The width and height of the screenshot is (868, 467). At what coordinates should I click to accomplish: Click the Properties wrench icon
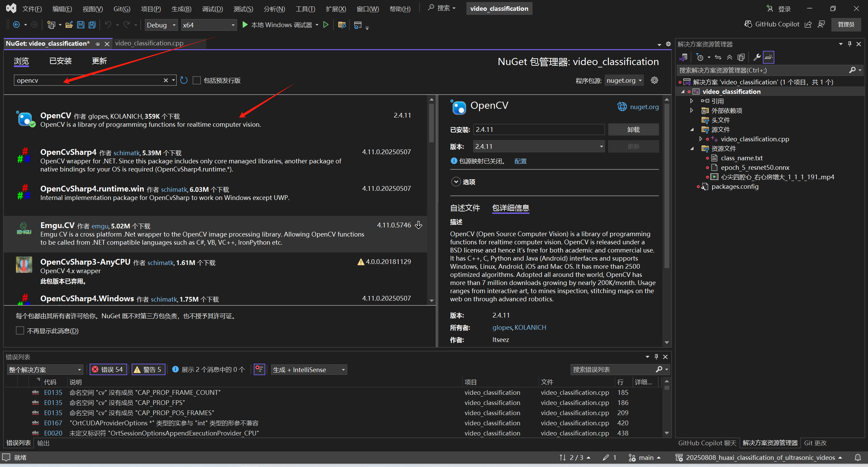(x=757, y=57)
